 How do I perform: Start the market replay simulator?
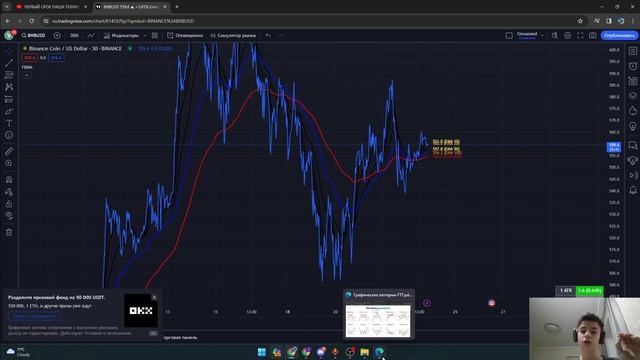(233, 36)
